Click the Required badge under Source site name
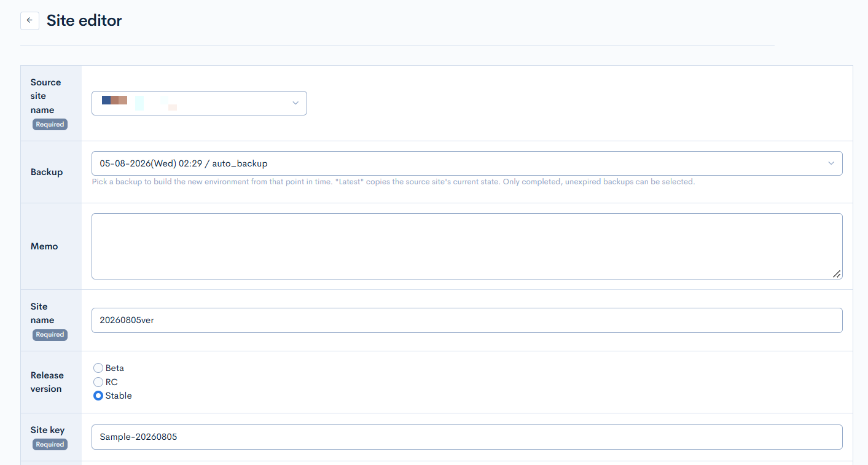The width and height of the screenshot is (868, 465). pos(50,124)
